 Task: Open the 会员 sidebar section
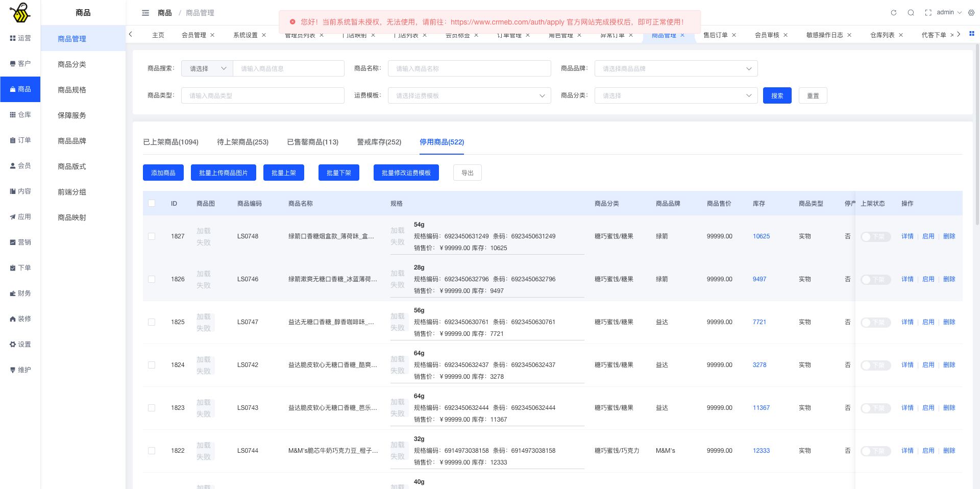(20, 166)
